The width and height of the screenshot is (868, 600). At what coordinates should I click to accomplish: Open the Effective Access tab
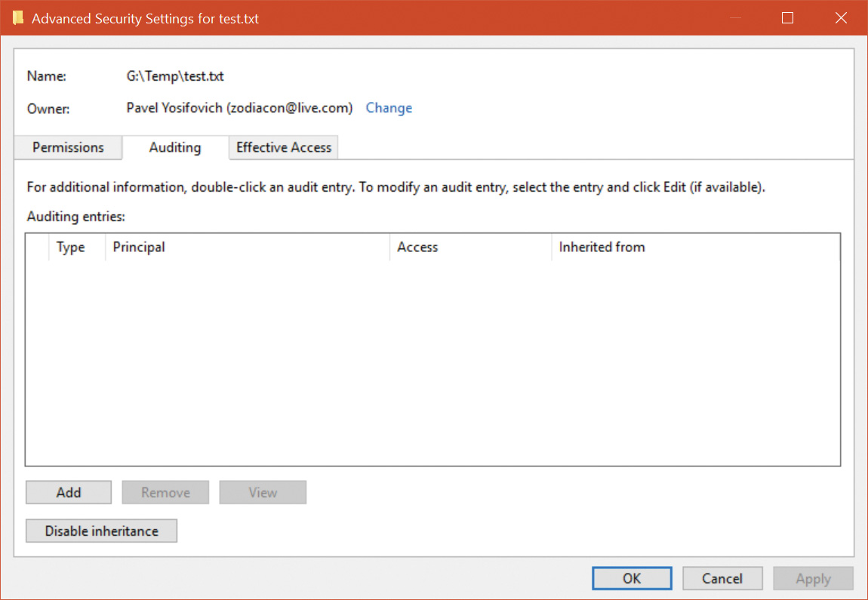click(284, 147)
